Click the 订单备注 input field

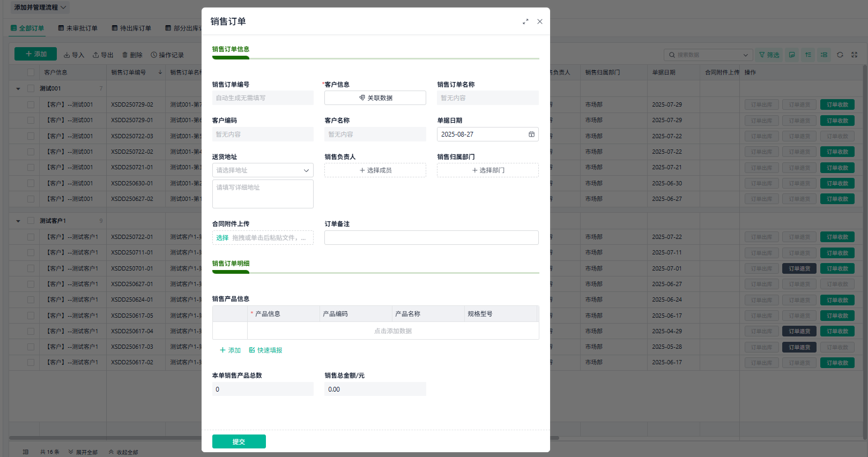coord(432,238)
